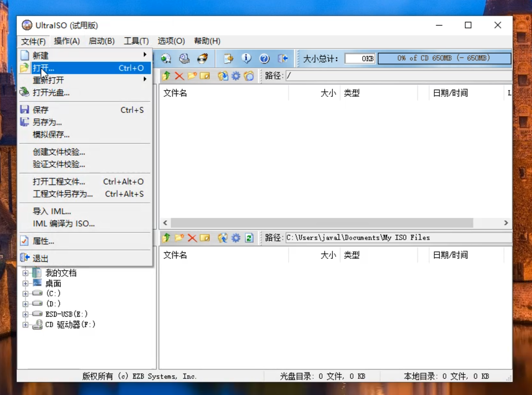This screenshot has width=532, height=395.
Task: Open the 重新打开 submenu
Action: [85, 80]
